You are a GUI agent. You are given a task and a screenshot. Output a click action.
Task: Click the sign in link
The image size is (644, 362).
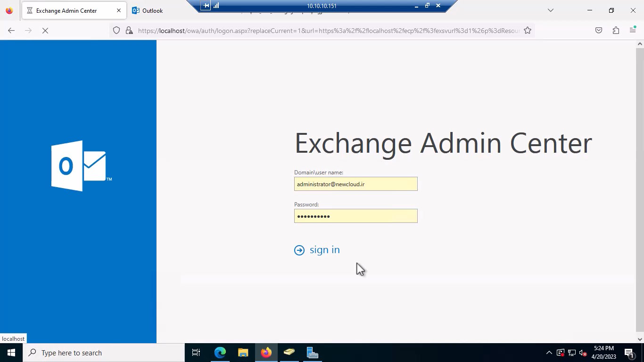324,250
